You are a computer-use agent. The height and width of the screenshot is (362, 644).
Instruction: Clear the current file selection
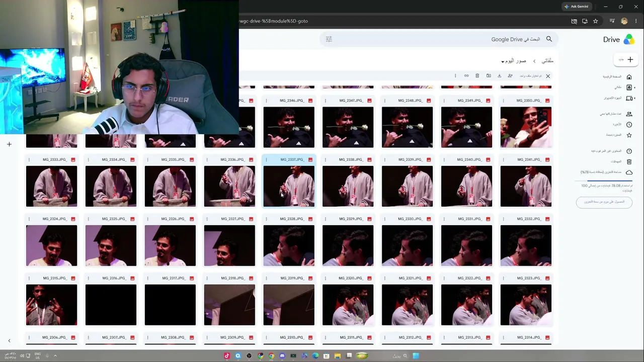tap(548, 76)
